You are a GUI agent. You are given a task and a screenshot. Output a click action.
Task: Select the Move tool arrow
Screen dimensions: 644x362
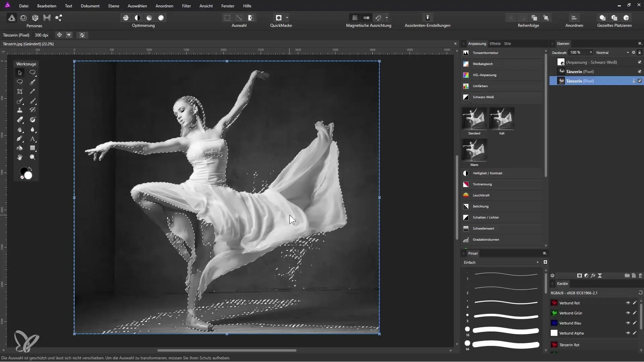point(20,72)
